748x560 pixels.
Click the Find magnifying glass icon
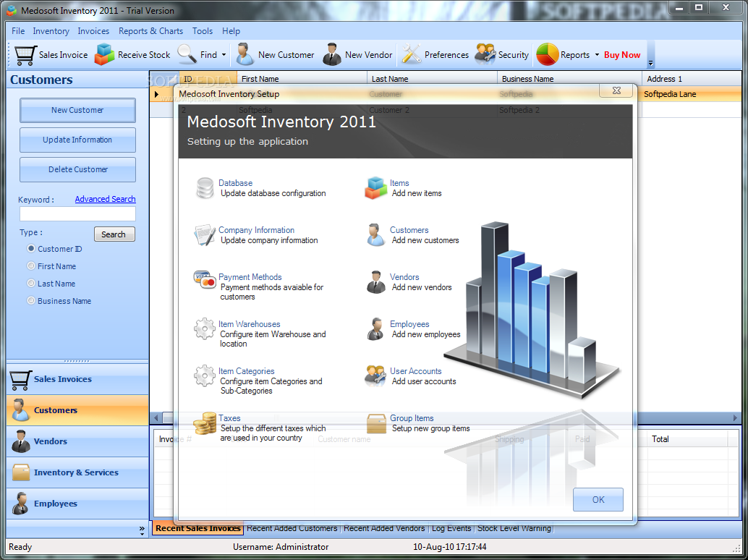point(187,54)
